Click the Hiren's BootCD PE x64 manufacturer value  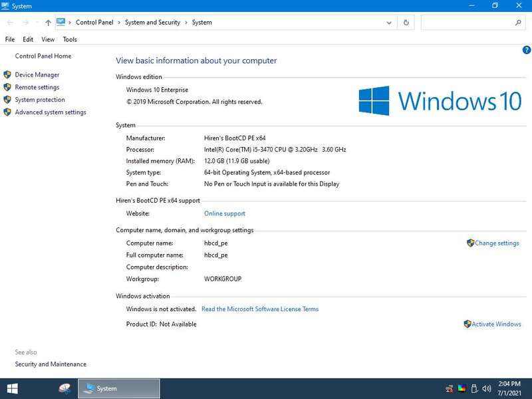(235, 138)
